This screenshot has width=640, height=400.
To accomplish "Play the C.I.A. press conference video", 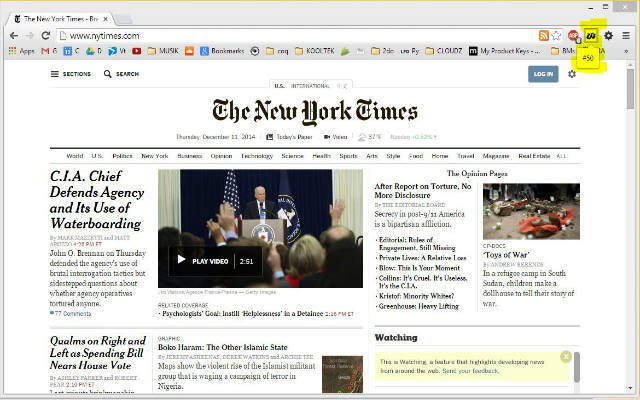I will pos(216,261).
